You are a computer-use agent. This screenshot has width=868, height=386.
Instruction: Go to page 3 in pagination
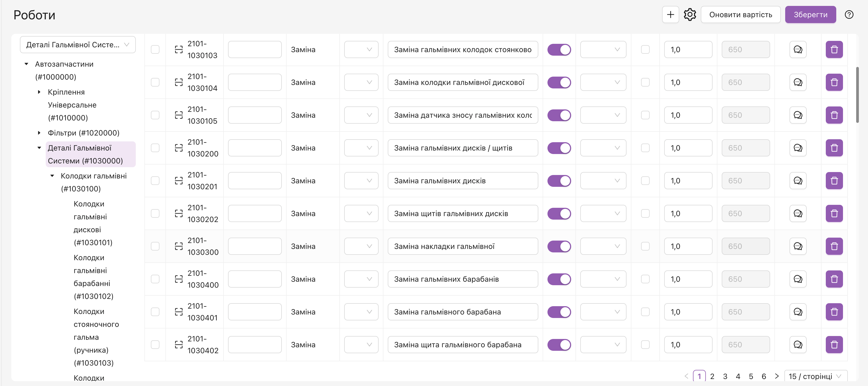[x=725, y=376]
